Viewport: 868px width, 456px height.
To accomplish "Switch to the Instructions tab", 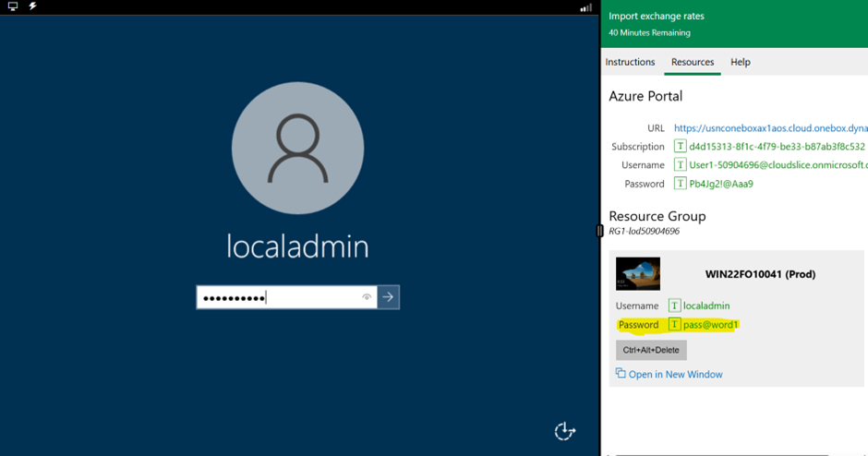I will 630,62.
